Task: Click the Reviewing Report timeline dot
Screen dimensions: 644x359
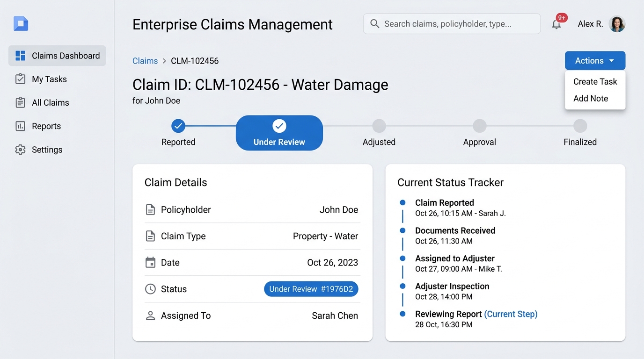Action: point(402,314)
